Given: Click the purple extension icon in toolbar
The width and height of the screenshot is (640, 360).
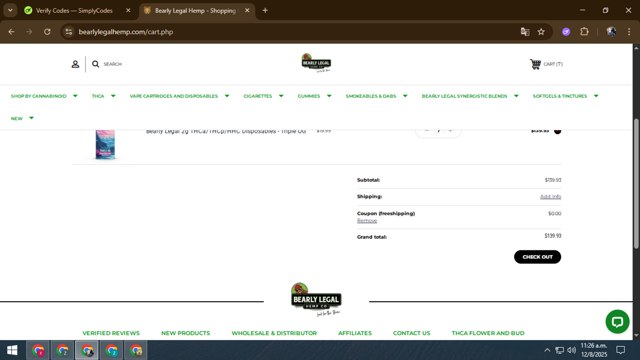Looking at the screenshot, I should pos(566,32).
